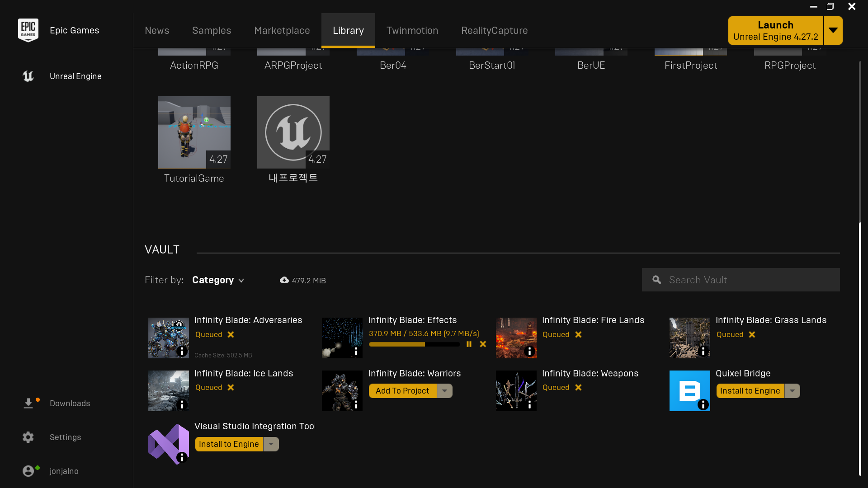Open the Downloads panel in sidebar
Viewport: 868px width, 488px height.
pos(70,403)
